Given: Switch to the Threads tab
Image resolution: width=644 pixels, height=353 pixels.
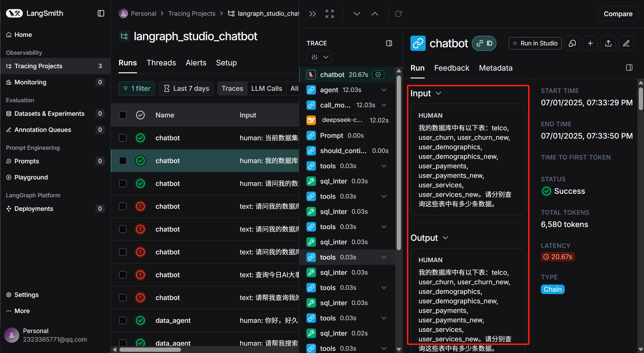Looking at the screenshot, I should pyautogui.click(x=161, y=63).
